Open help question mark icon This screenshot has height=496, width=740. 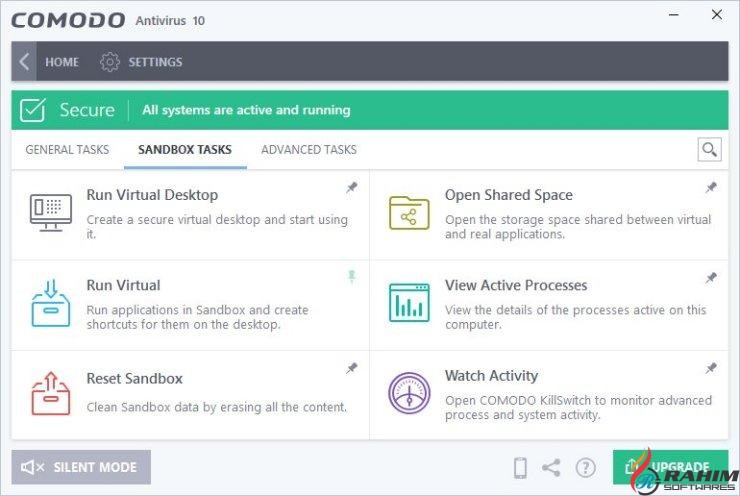(x=586, y=468)
